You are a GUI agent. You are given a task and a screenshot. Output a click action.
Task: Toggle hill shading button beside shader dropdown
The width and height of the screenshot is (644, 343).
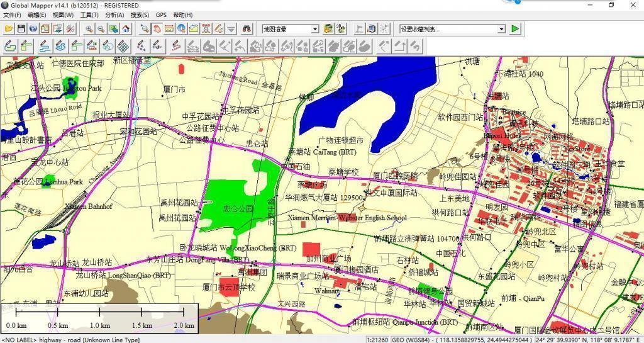pos(328,29)
